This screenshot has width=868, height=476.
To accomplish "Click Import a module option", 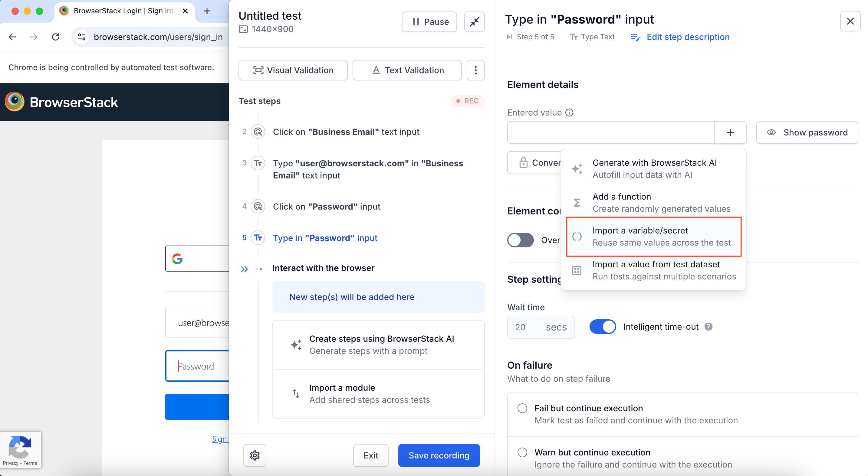I will [x=378, y=393].
